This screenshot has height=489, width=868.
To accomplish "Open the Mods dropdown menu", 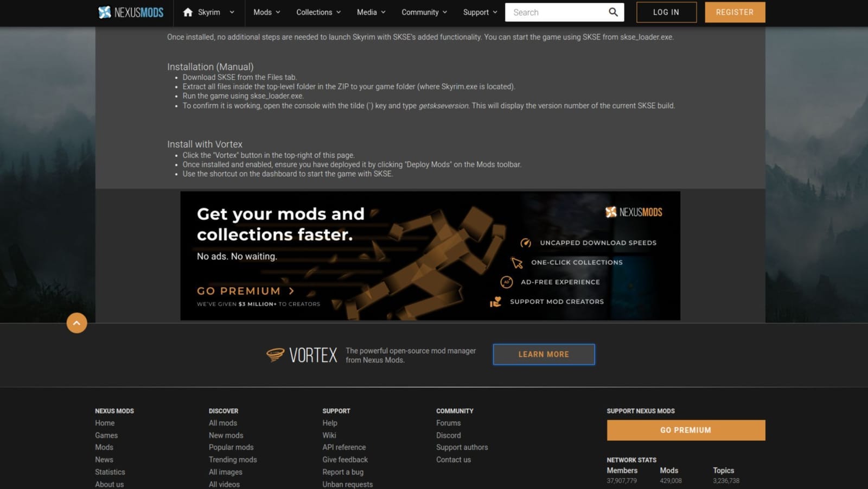I will tap(266, 12).
